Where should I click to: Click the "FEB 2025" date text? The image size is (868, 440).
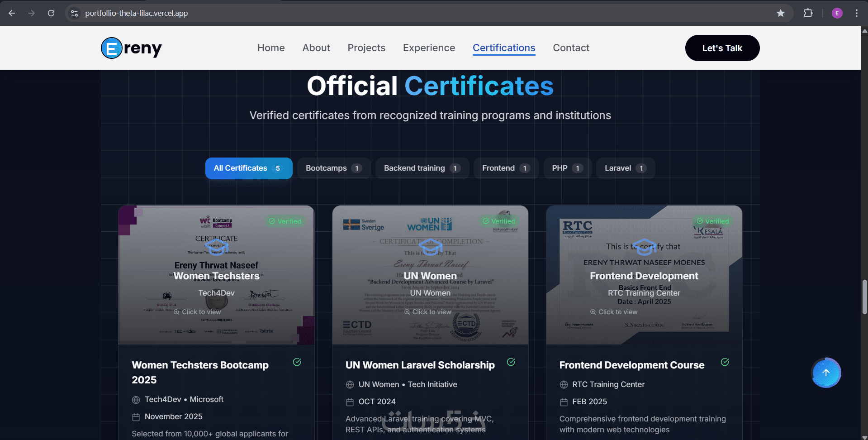click(590, 402)
